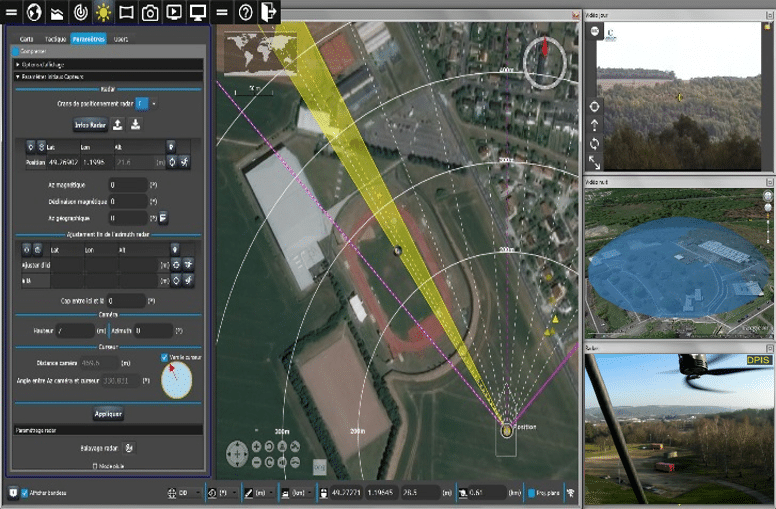Switch to the Tactique tab
The height and width of the screenshot is (509, 776).
pyautogui.click(x=55, y=38)
